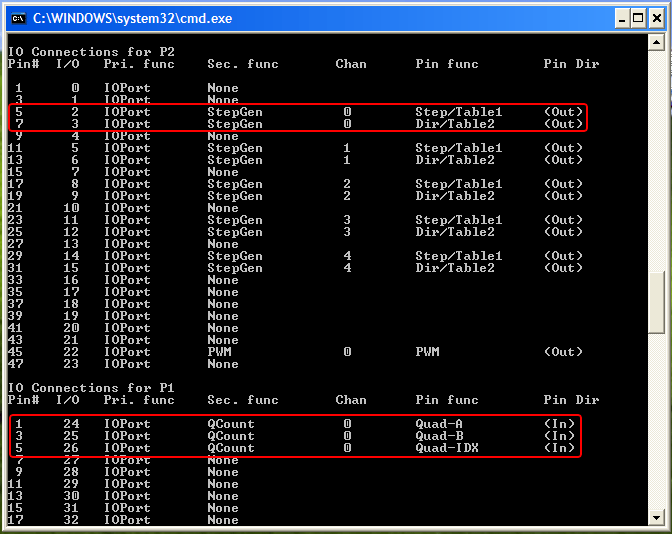The image size is (672, 534).
Task: Maximize the cmd.exe window
Action: [x=638, y=18]
